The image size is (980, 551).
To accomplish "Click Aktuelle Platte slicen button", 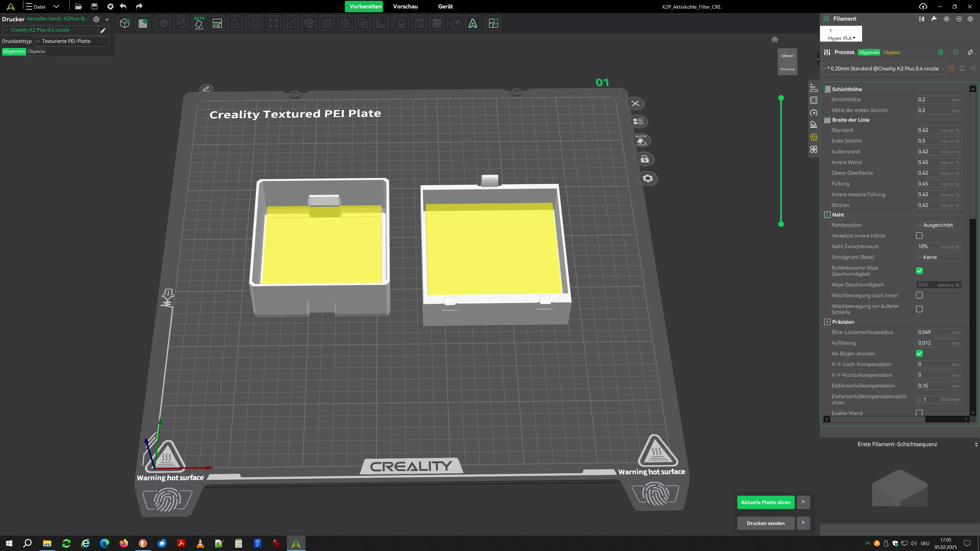I will coord(765,502).
